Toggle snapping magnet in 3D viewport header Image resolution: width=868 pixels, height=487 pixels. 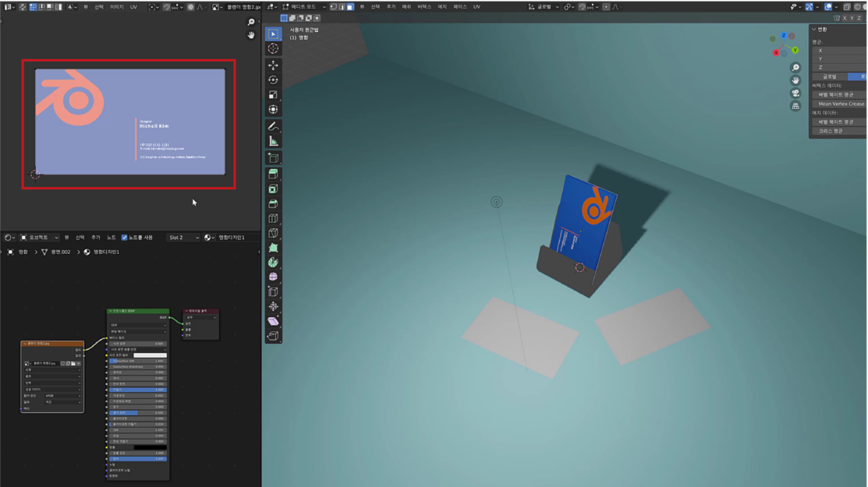tap(583, 7)
